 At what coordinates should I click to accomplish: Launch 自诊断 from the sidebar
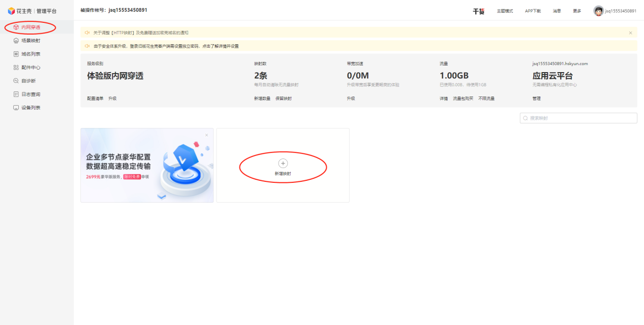coord(28,81)
